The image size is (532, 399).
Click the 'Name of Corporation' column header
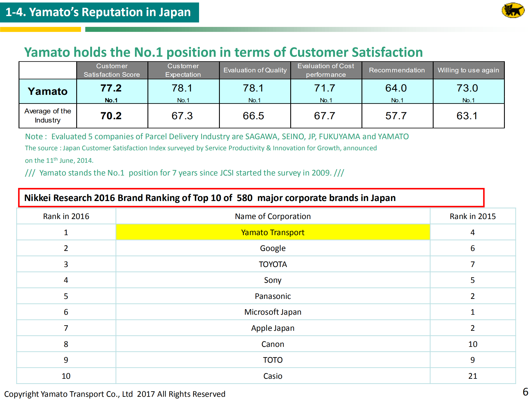coord(273,216)
